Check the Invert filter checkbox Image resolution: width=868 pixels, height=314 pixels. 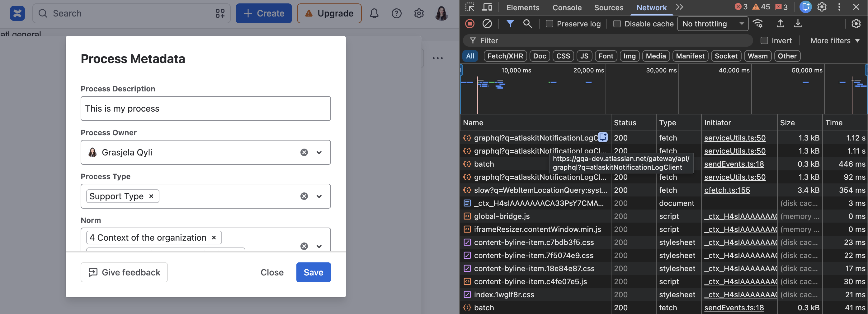click(764, 40)
